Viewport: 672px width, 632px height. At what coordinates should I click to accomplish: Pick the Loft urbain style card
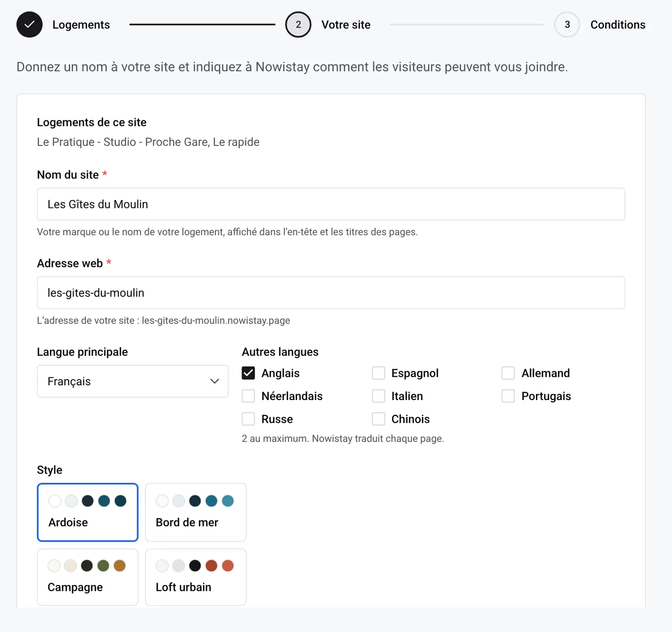click(196, 577)
